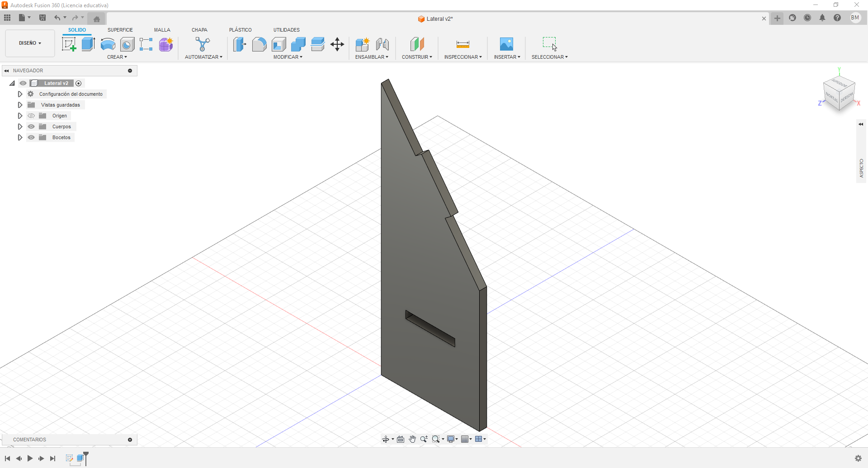Select the Shell tool
The image size is (868, 468).
pos(278,44)
